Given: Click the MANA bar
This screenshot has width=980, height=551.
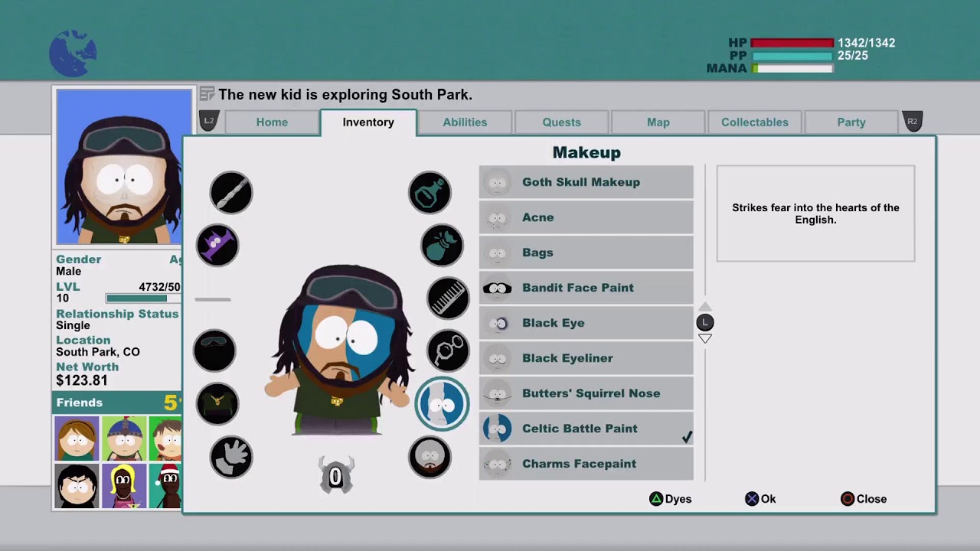Looking at the screenshot, I should (792, 69).
